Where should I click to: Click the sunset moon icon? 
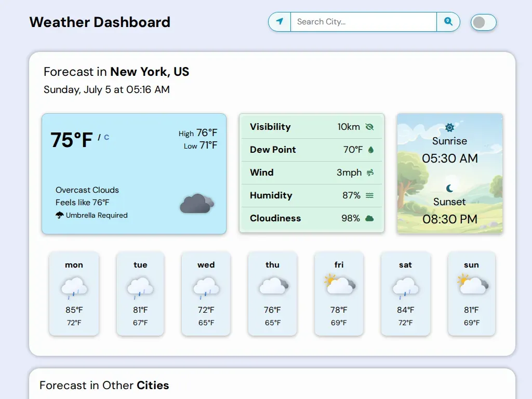tap(449, 188)
